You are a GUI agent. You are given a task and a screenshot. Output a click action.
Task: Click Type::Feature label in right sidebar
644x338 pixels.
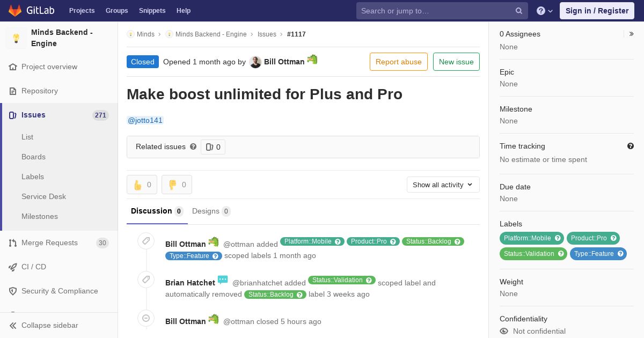pyautogui.click(x=594, y=254)
